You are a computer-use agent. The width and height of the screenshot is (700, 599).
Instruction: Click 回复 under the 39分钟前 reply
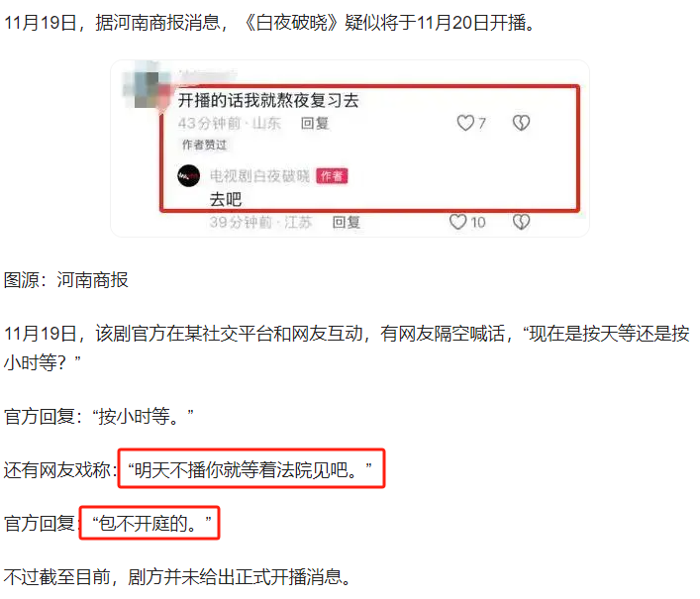[346, 223]
